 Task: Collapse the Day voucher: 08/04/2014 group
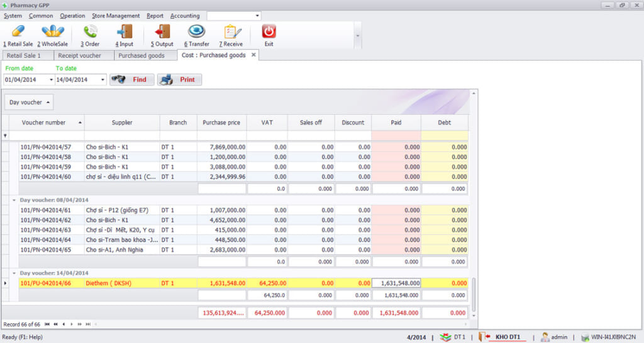pyautogui.click(x=14, y=200)
